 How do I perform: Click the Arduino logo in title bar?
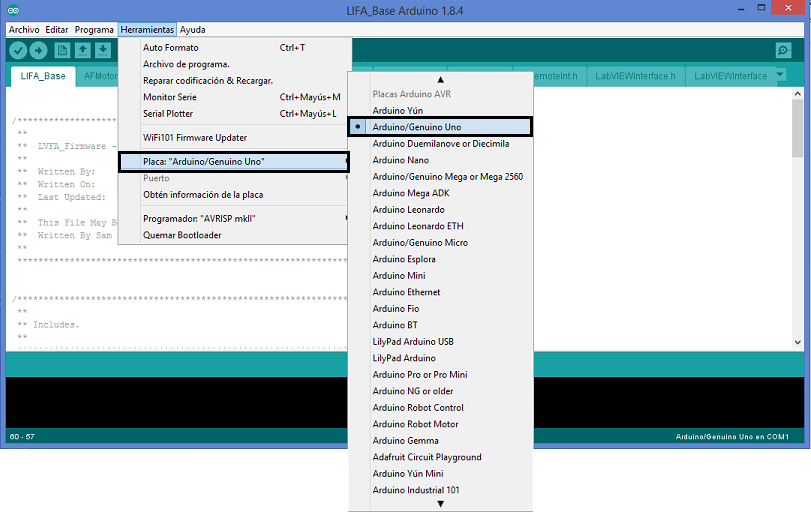[13, 10]
